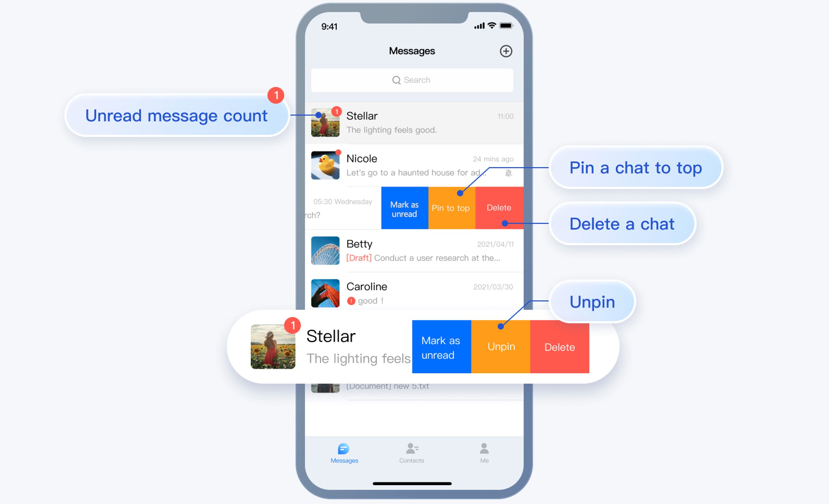Image resolution: width=829 pixels, height=504 pixels.
Task: Tap the compose new message icon
Action: click(x=506, y=51)
